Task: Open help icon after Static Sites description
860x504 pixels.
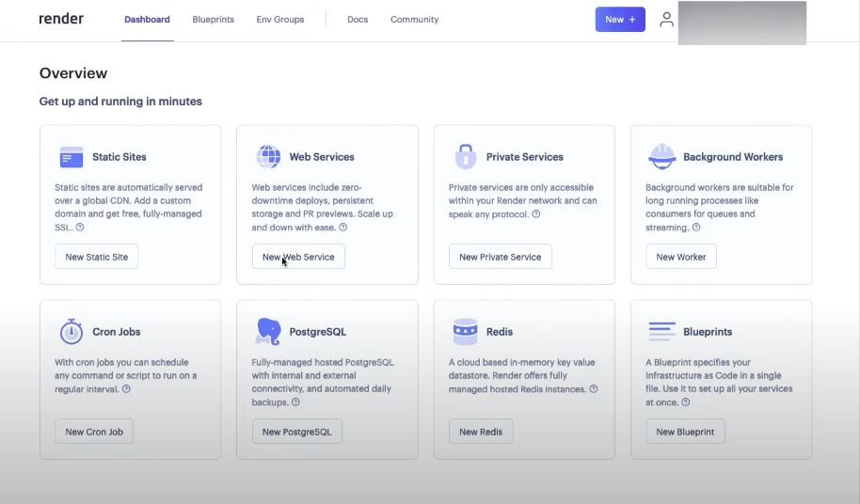Action: (80, 227)
